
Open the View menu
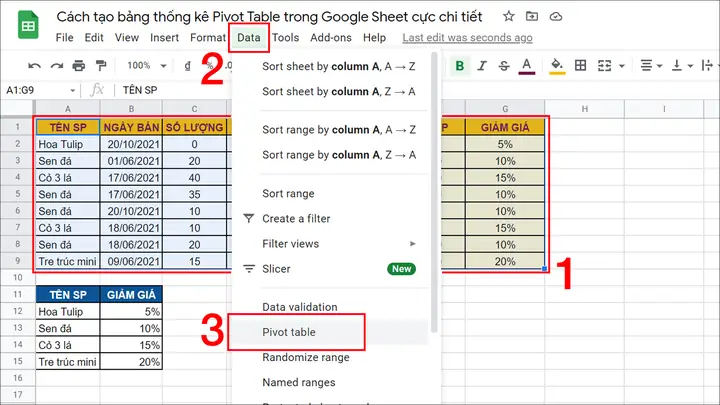(127, 38)
